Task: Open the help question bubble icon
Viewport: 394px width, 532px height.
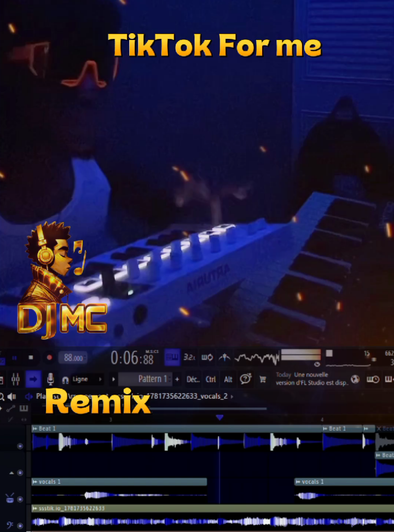Action: click(x=245, y=379)
